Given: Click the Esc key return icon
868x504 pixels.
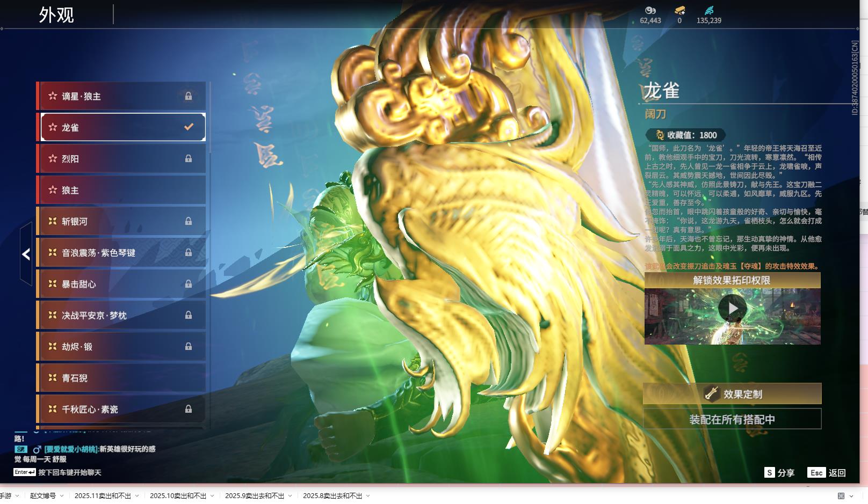Looking at the screenshot, I should coord(816,472).
